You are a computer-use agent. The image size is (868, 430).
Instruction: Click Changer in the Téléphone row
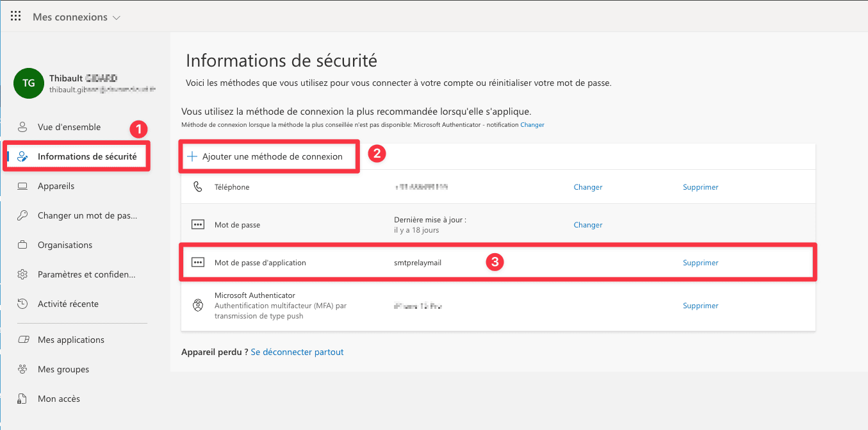(588, 187)
